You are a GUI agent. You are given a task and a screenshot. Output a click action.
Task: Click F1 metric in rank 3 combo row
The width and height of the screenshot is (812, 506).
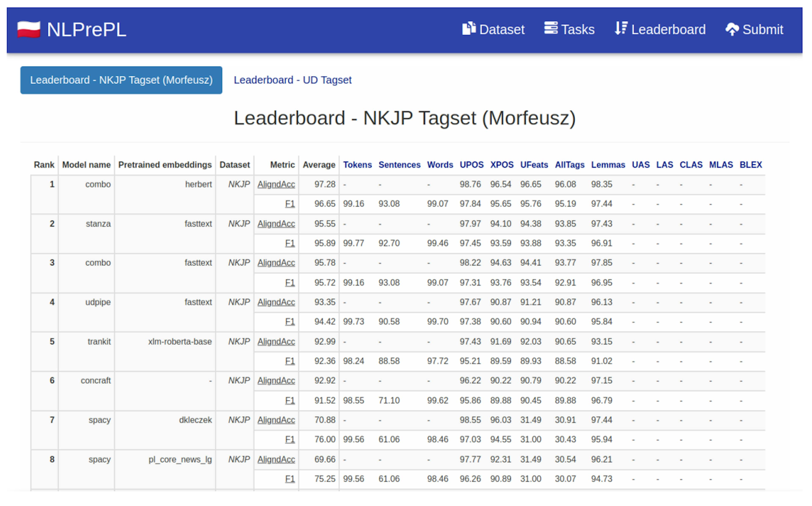click(x=290, y=283)
